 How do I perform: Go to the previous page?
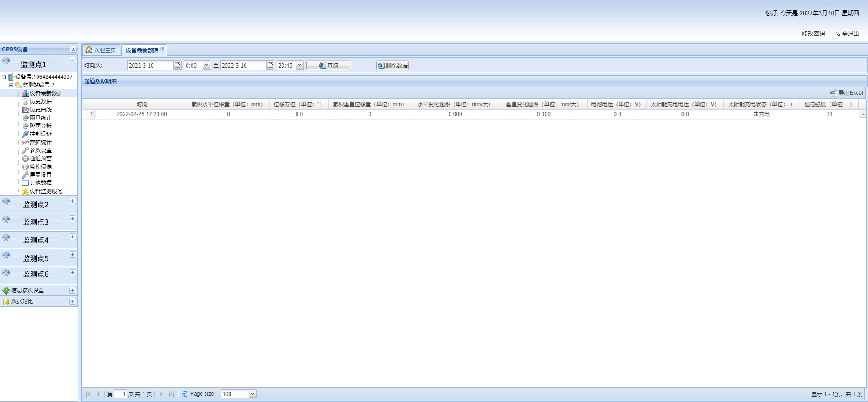click(98, 394)
